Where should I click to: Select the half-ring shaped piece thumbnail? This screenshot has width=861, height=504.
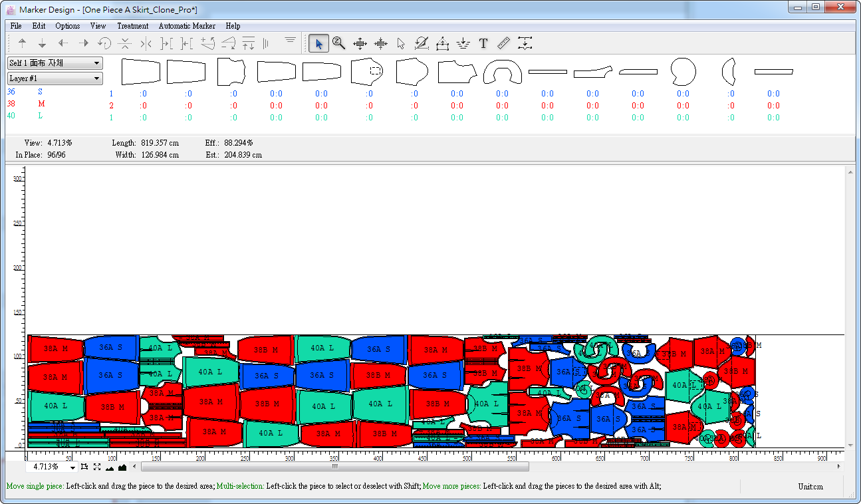(502, 71)
